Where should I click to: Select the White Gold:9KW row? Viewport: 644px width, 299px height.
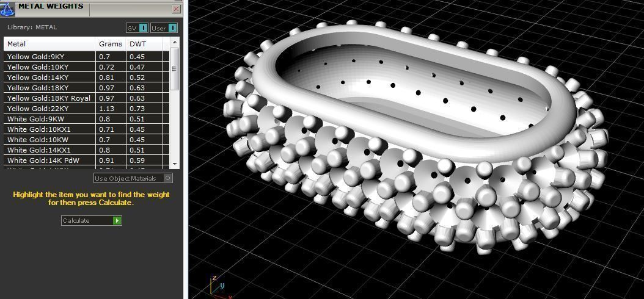pyautogui.click(x=87, y=119)
